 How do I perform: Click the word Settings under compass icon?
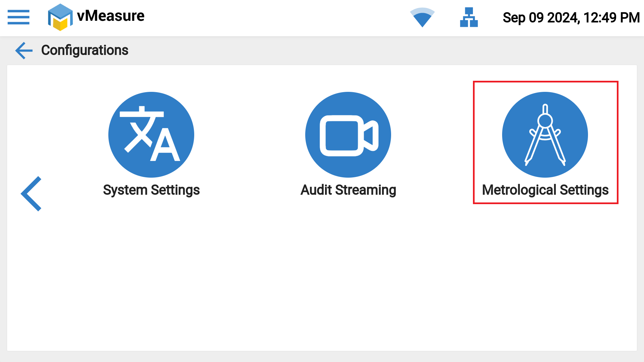click(584, 190)
